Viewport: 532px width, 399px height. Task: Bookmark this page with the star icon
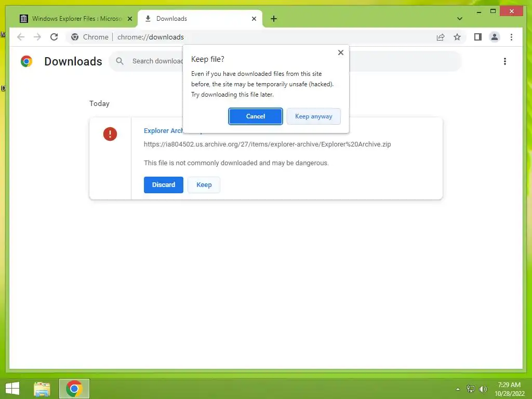tap(457, 37)
